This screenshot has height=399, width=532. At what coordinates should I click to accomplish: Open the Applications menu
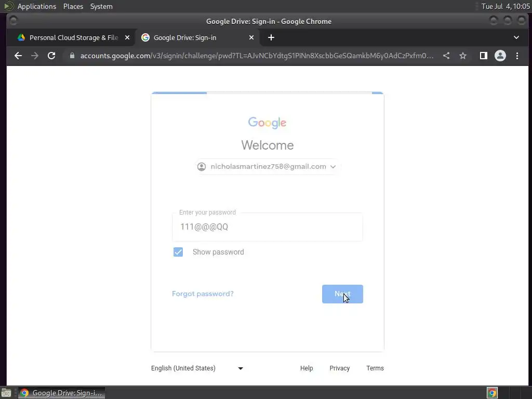tap(37, 6)
